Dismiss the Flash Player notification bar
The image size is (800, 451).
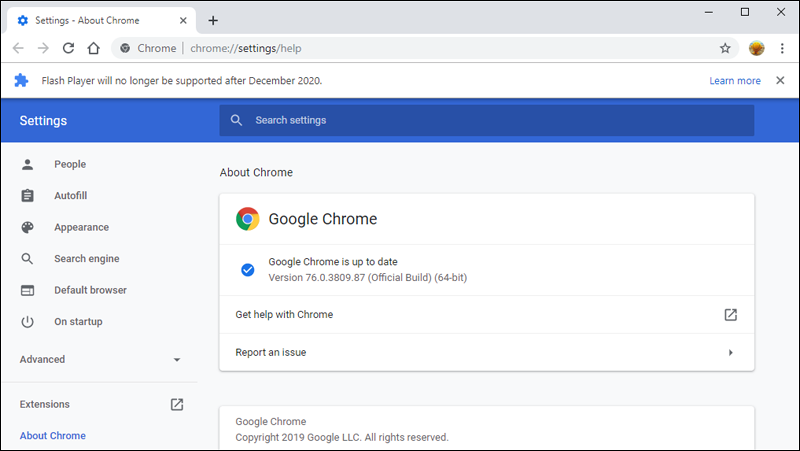[780, 81]
